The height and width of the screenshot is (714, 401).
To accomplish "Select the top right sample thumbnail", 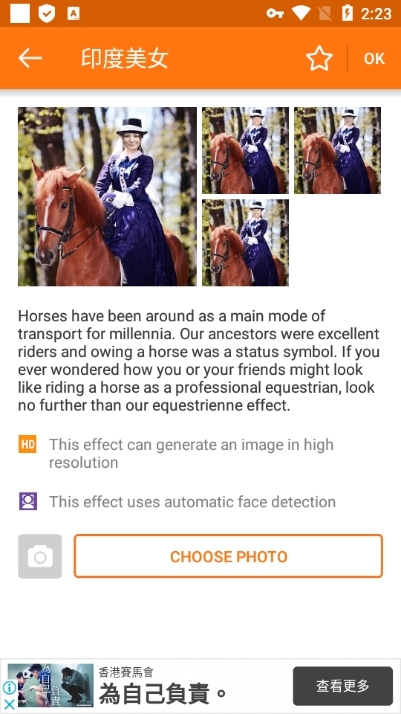I will pyautogui.click(x=337, y=150).
